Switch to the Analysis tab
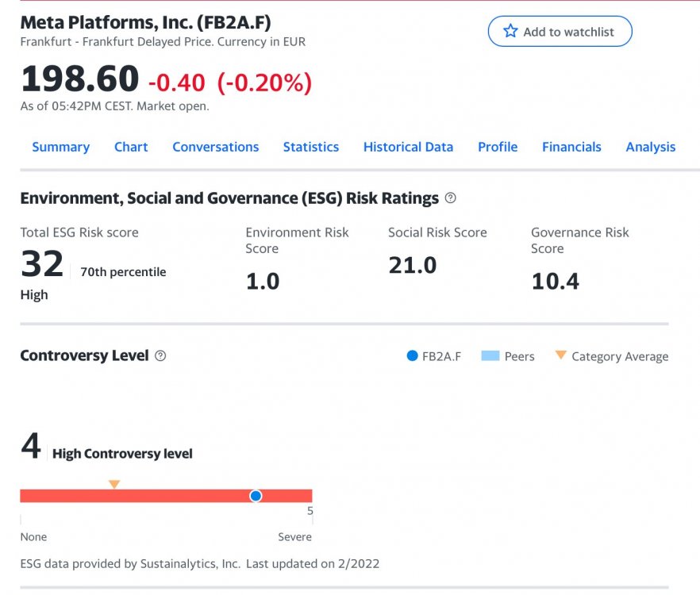 (x=650, y=147)
